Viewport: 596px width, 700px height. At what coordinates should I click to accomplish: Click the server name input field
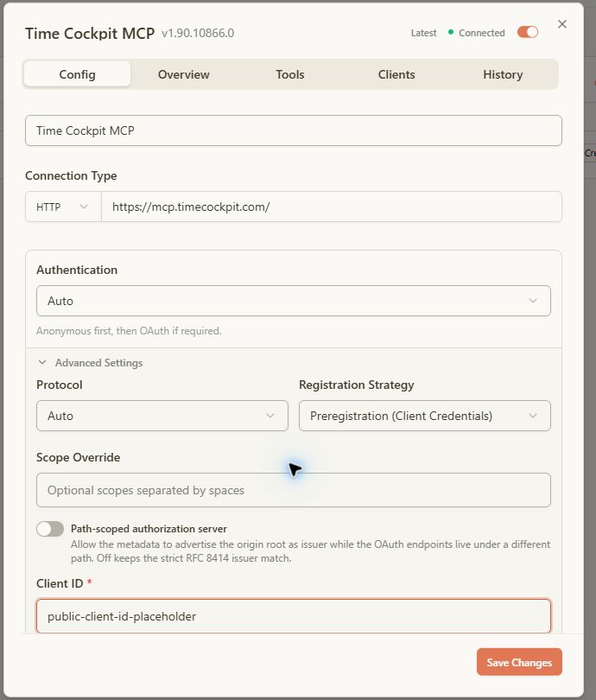click(x=294, y=130)
